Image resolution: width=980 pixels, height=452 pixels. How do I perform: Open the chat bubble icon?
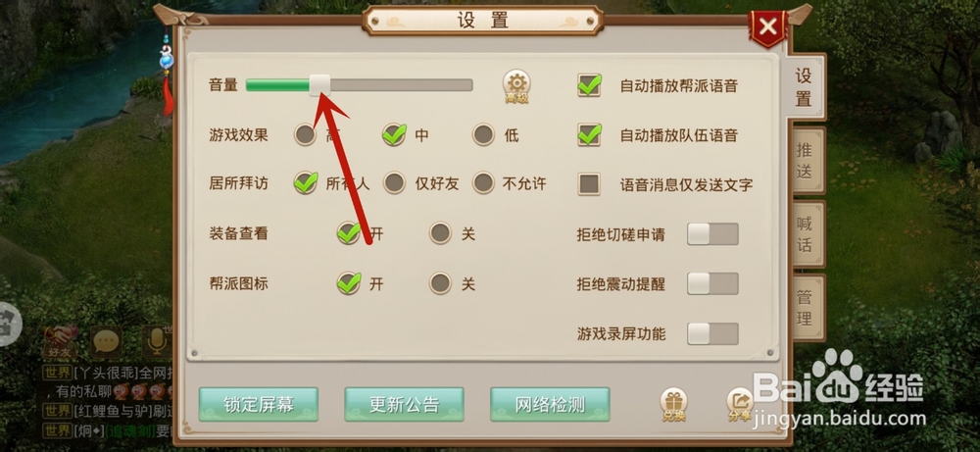[x=106, y=341]
